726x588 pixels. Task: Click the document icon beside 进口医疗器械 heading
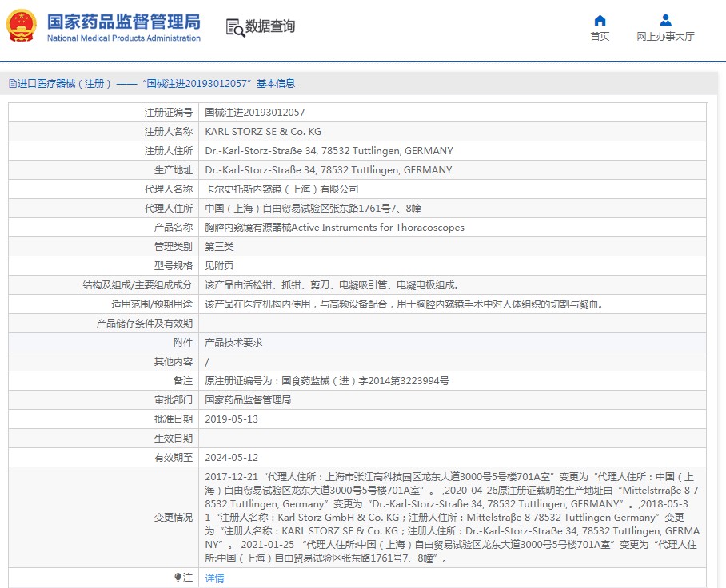(x=12, y=84)
